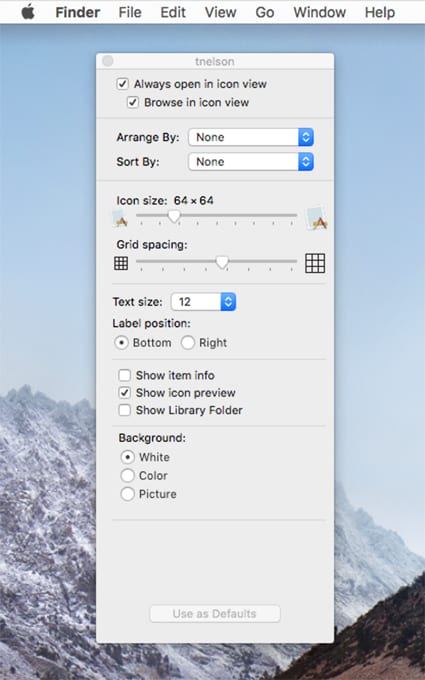This screenshot has height=680, width=425.
Task: Click the tight grid spacing icon
Action: click(x=121, y=263)
